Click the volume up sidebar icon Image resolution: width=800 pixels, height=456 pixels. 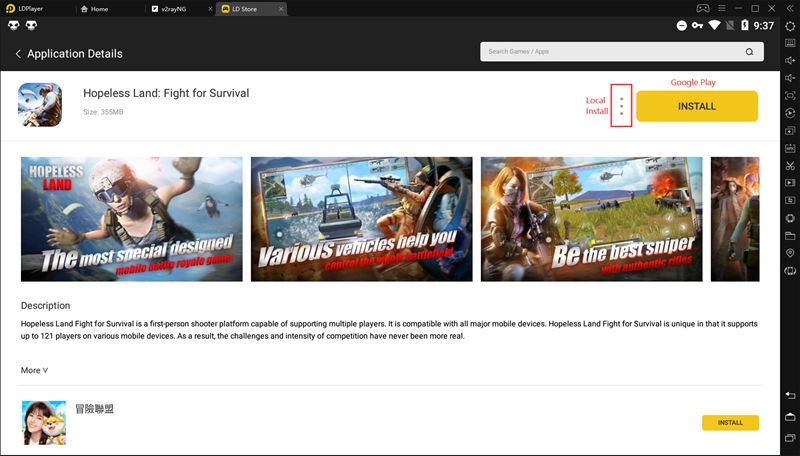tap(790, 61)
